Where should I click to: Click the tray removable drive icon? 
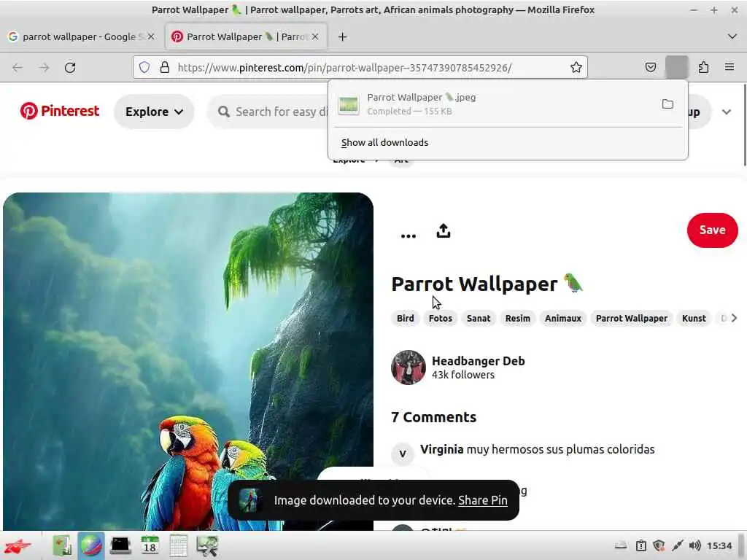point(621,545)
